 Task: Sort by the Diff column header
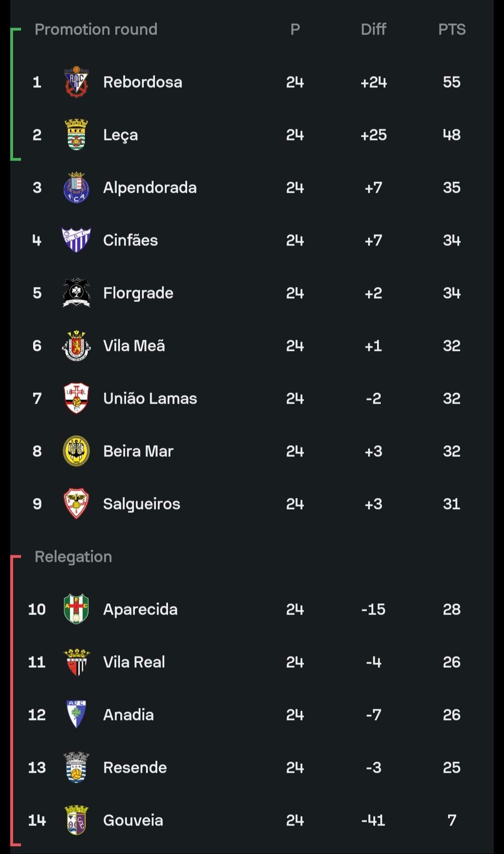(373, 29)
